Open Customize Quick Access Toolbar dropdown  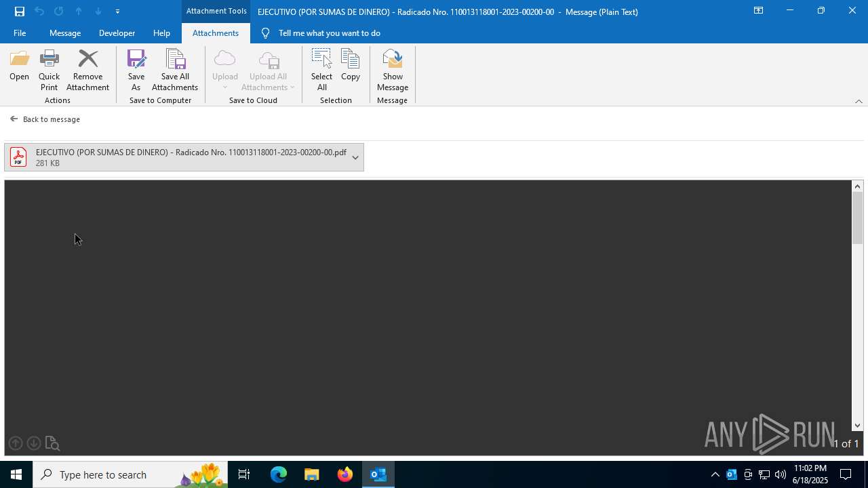tap(117, 12)
